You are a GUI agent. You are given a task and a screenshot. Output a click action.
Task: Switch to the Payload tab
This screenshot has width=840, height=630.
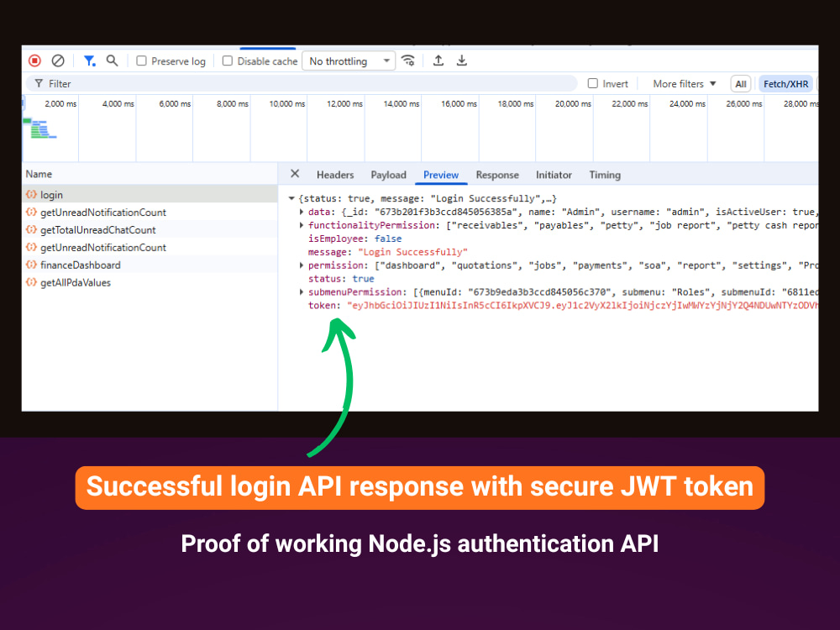[388, 175]
